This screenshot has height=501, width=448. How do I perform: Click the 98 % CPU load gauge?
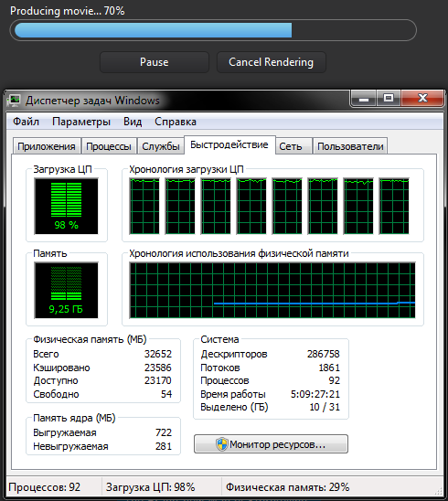click(x=67, y=206)
